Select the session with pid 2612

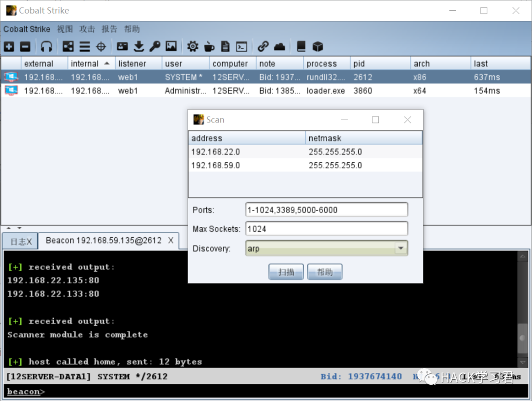coord(266,77)
